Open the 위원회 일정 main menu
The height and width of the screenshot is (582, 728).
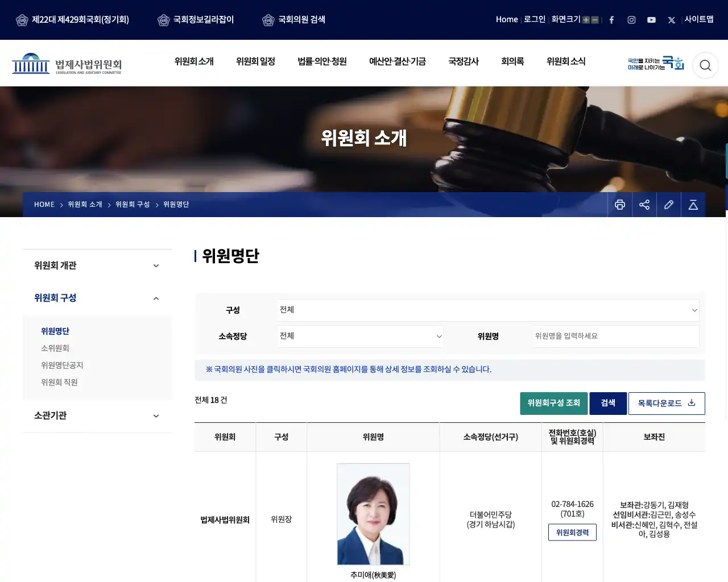tap(255, 61)
